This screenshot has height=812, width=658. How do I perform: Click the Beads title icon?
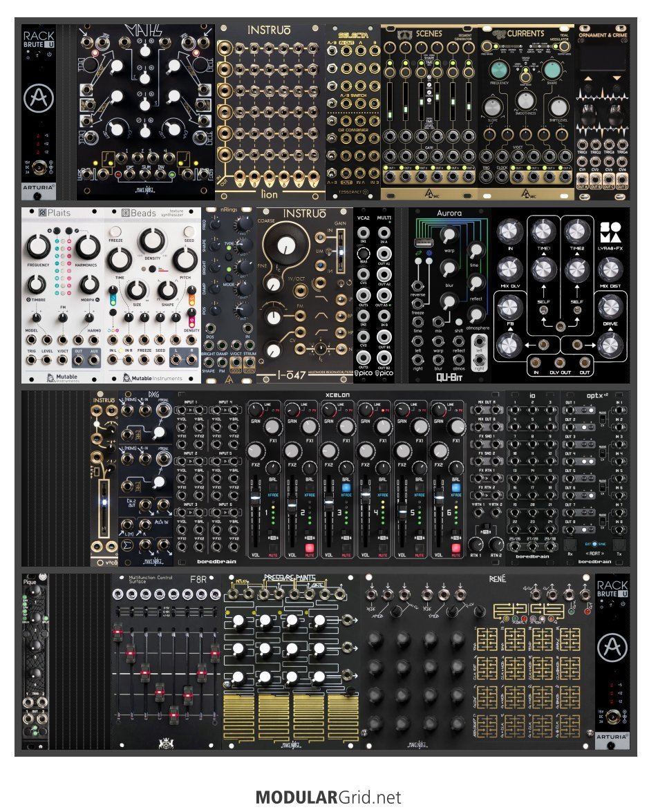tap(125, 213)
